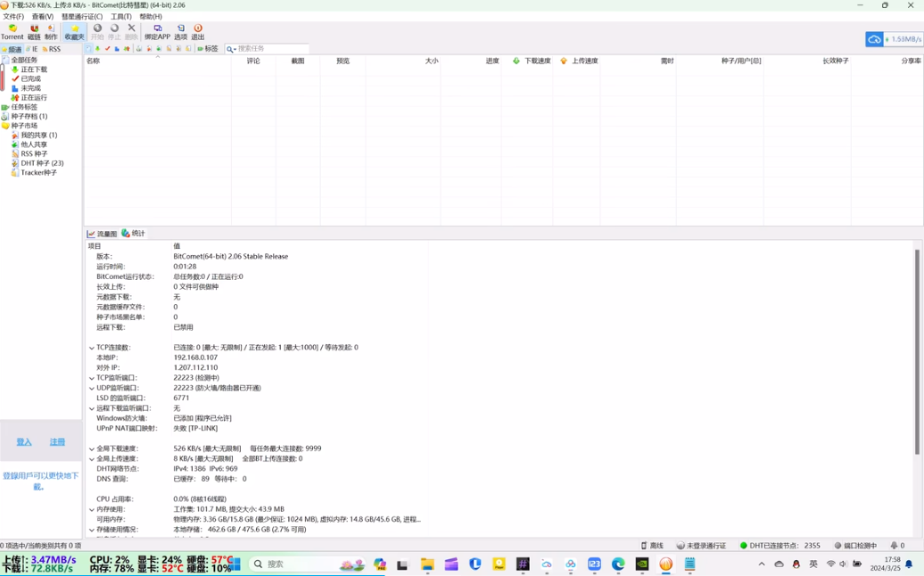Open Tracker种子 in sidebar
The height and width of the screenshot is (576, 924).
pos(34,173)
